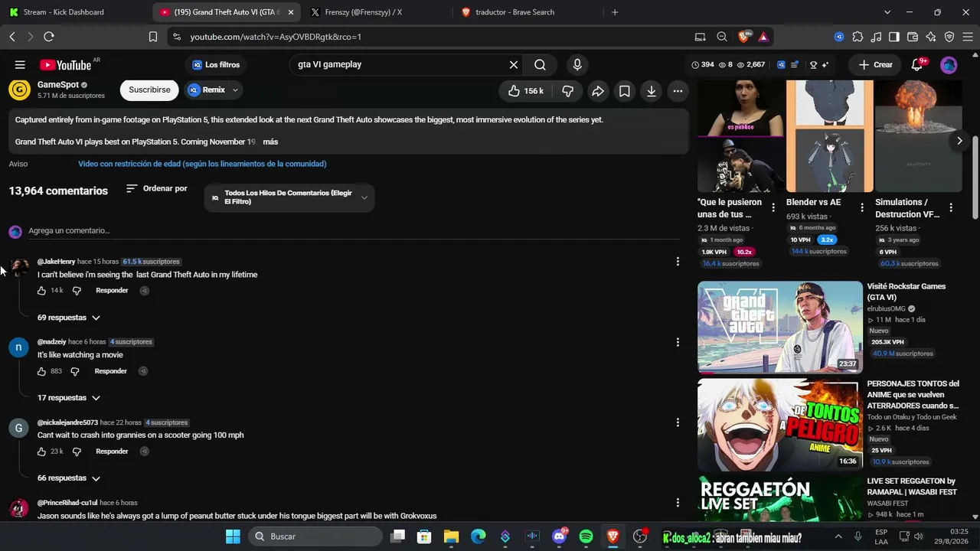The height and width of the screenshot is (551, 980).
Task: Open options for 'Blender vs AE' video
Action: pos(862,207)
